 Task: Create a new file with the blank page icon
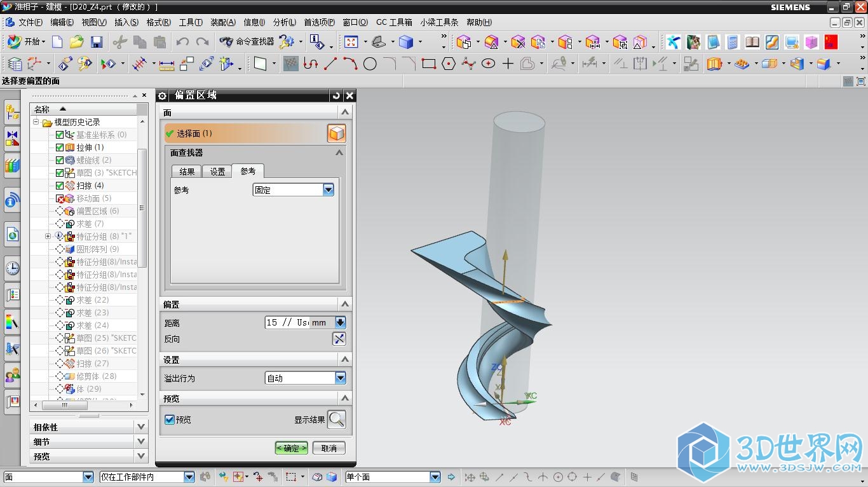coord(57,42)
